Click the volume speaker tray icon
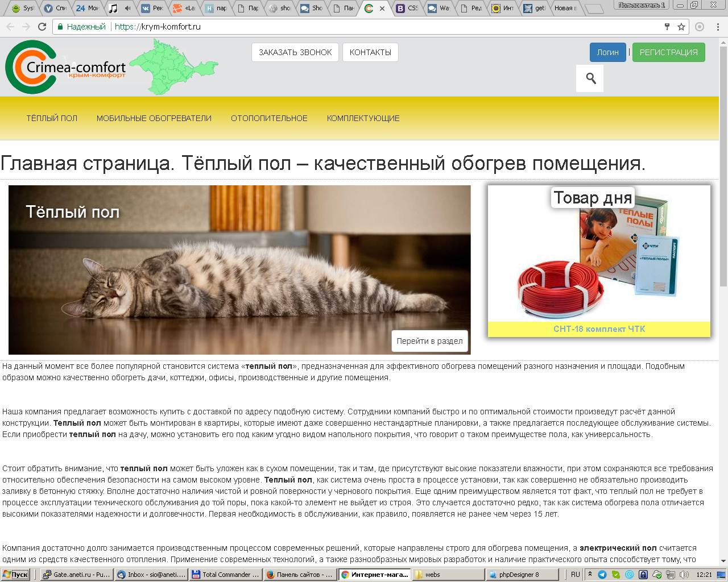The height and width of the screenshot is (582, 728). pos(684,575)
